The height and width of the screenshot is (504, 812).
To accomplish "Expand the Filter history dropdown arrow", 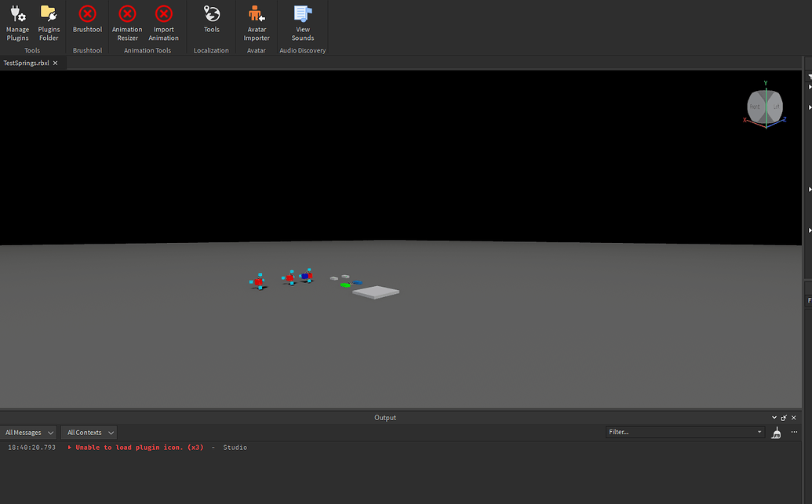I will 759,432.
